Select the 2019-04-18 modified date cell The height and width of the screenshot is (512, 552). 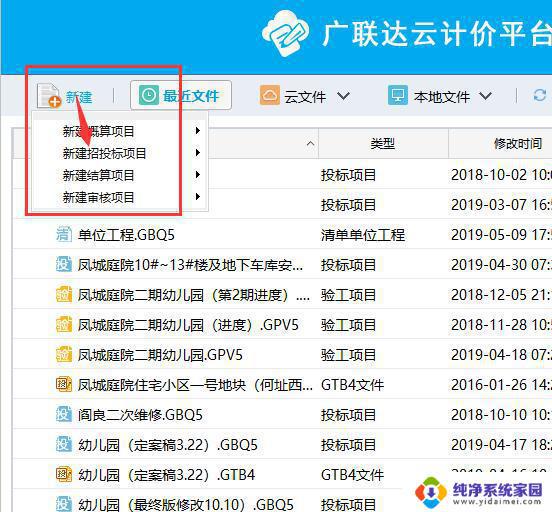502,355
